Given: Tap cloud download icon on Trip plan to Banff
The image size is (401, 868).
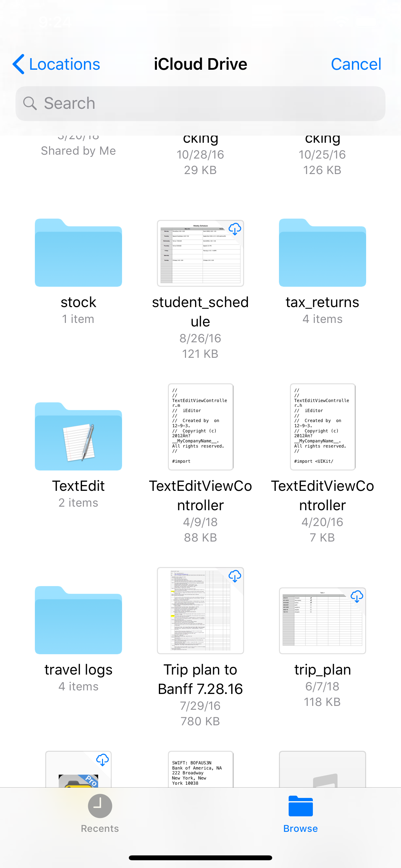Looking at the screenshot, I should point(234,576).
